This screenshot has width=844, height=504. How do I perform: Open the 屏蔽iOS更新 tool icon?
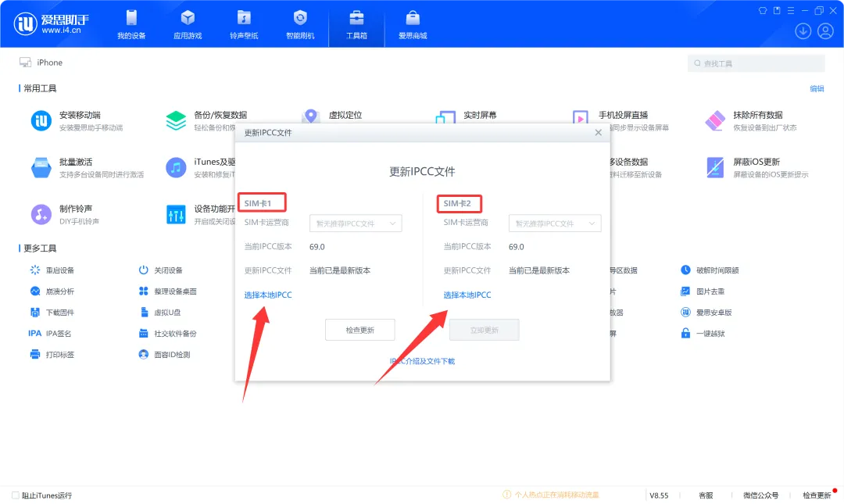715,167
